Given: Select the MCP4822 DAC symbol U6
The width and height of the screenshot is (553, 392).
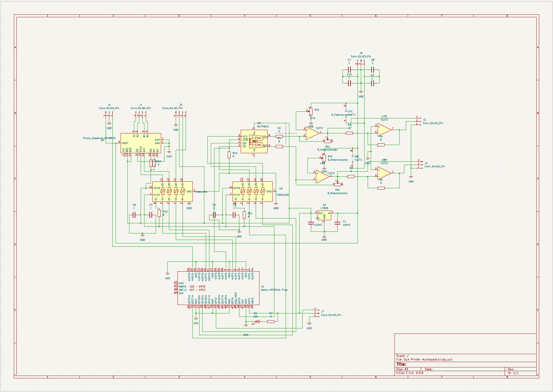Looking at the screenshot, I should [x=254, y=141].
